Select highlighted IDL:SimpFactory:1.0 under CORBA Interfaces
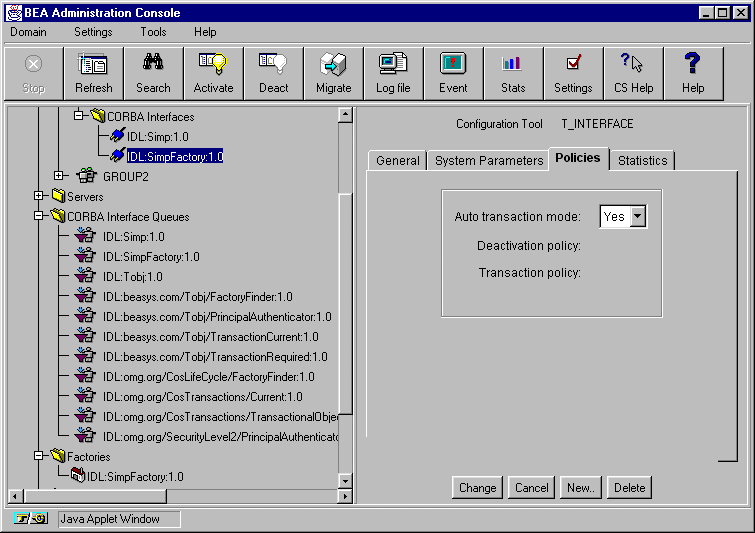 coord(175,156)
